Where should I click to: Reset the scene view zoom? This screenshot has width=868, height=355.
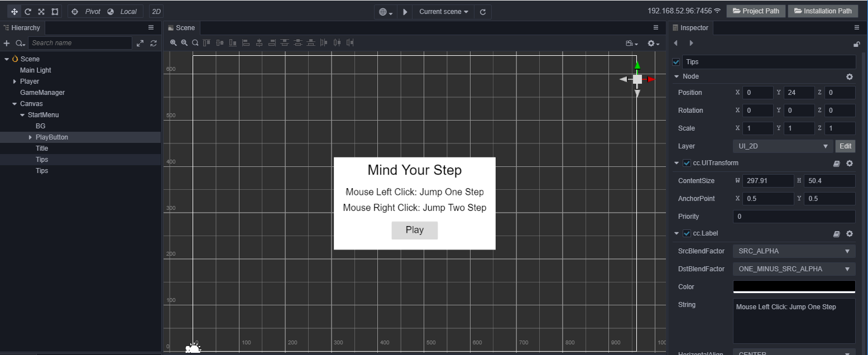195,42
